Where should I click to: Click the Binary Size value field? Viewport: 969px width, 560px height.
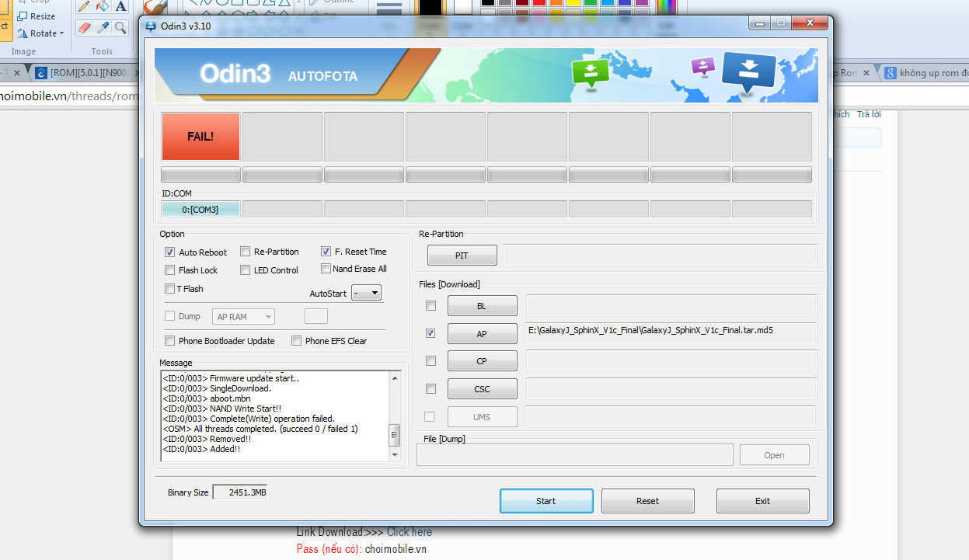click(x=240, y=492)
